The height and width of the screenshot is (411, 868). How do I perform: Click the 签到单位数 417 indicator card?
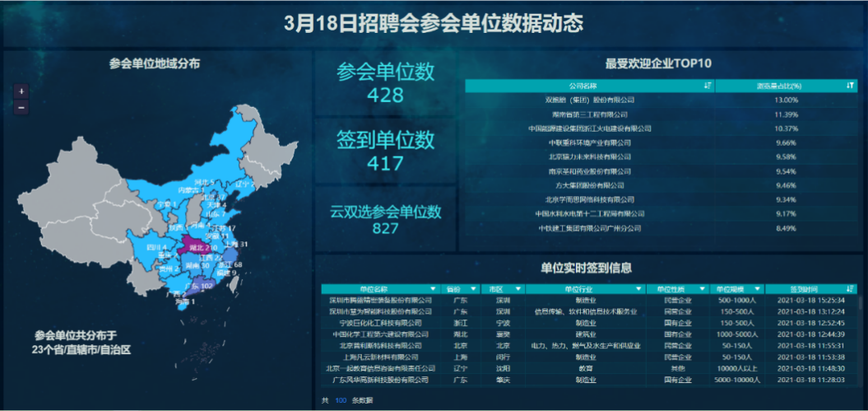pos(385,151)
